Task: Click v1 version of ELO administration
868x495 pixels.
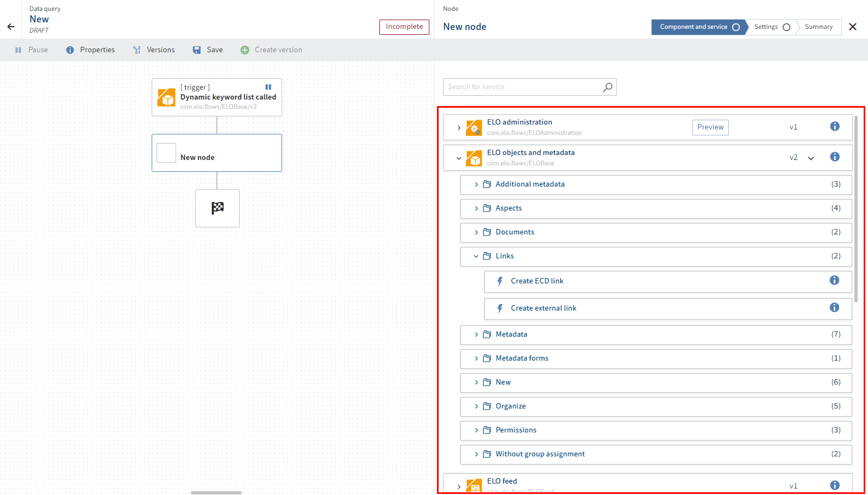Action: (x=794, y=127)
